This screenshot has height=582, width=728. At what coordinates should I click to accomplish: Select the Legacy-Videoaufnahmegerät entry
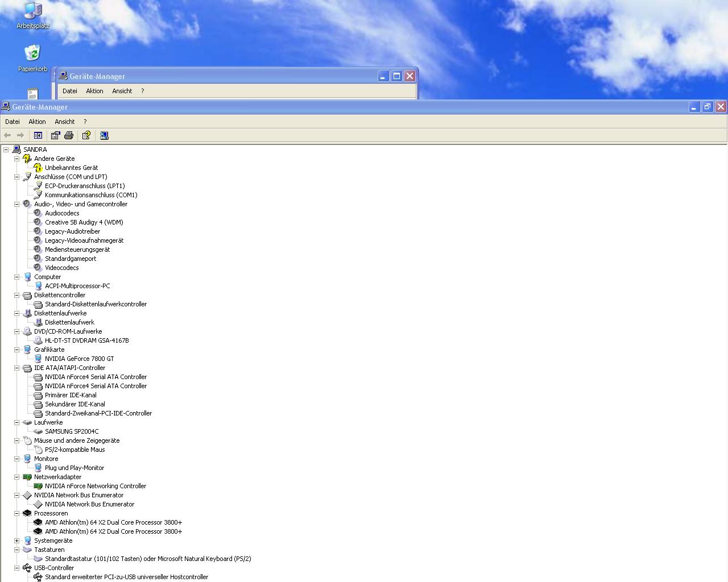[x=84, y=240]
